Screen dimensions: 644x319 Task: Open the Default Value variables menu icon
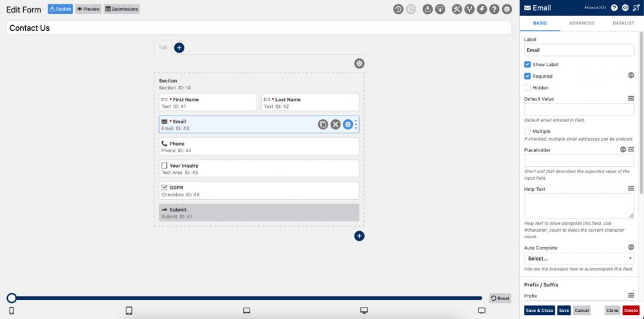click(631, 99)
